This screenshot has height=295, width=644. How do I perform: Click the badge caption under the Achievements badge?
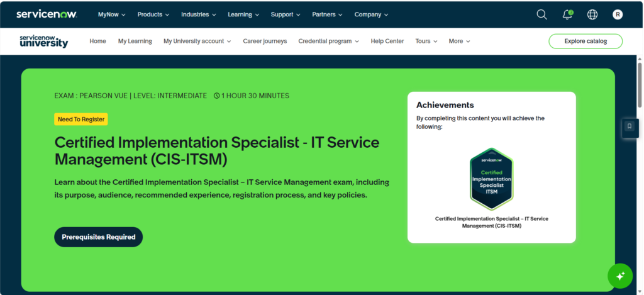492,222
